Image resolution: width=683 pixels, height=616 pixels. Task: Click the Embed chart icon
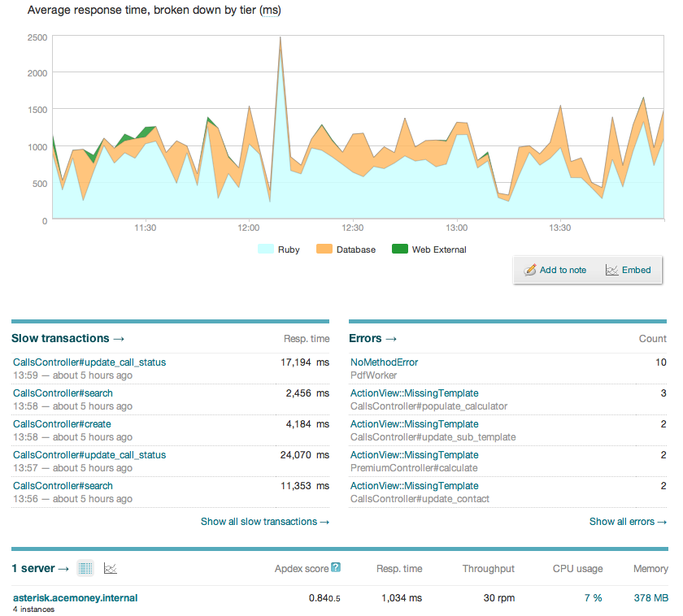coord(612,270)
